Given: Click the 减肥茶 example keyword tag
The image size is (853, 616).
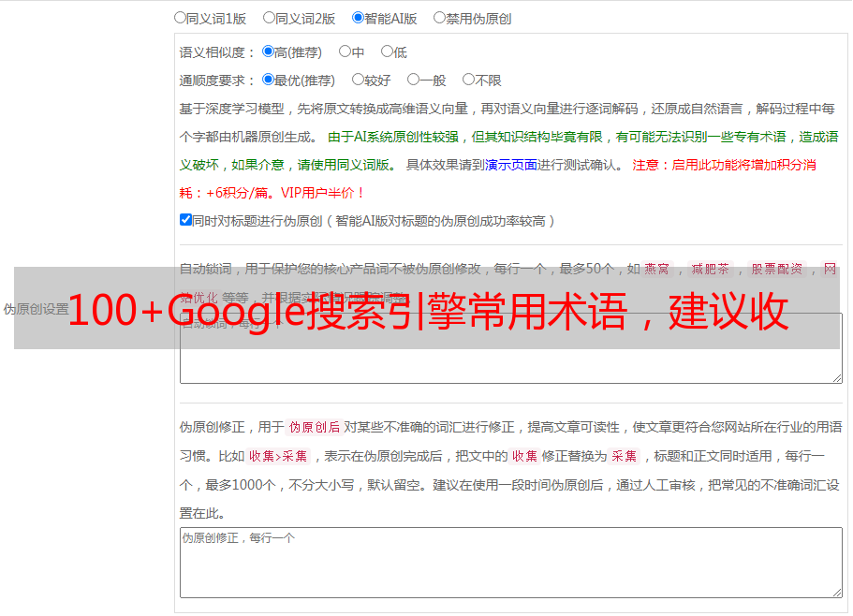Looking at the screenshot, I should click(x=710, y=269).
